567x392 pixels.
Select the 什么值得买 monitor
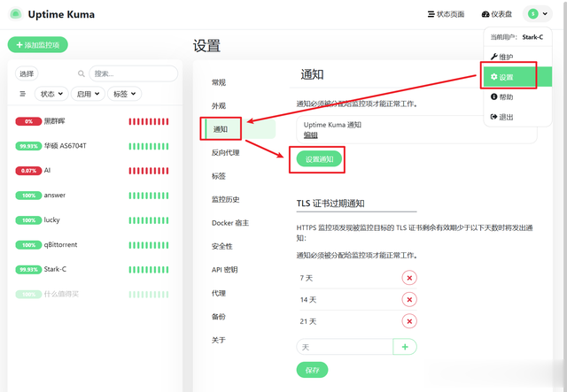pos(92,294)
